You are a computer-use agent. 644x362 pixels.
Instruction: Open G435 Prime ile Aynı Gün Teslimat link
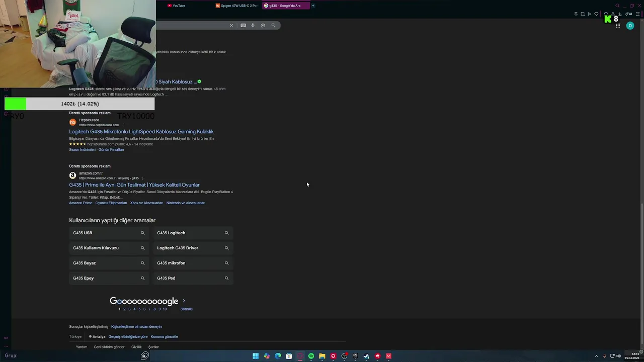(134, 185)
